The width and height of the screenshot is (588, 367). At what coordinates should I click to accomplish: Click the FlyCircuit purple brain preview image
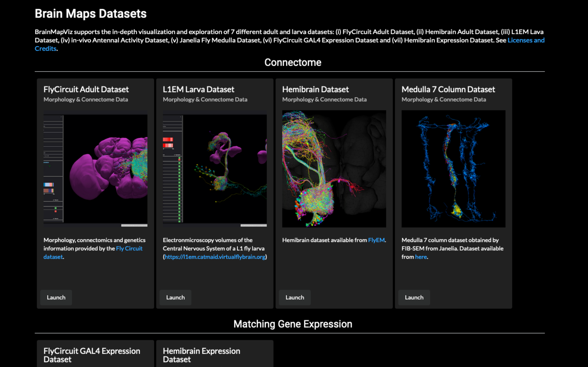(95, 169)
